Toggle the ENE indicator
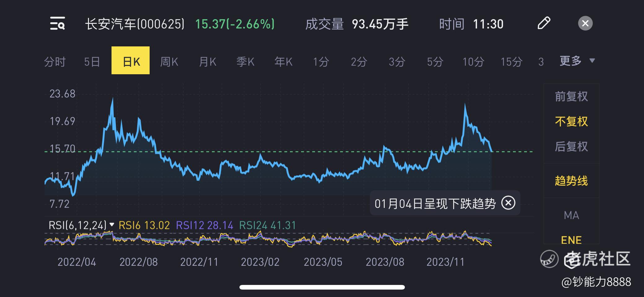Image resolution: width=644 pixels, height=297 pixels. tap(571, 240)
